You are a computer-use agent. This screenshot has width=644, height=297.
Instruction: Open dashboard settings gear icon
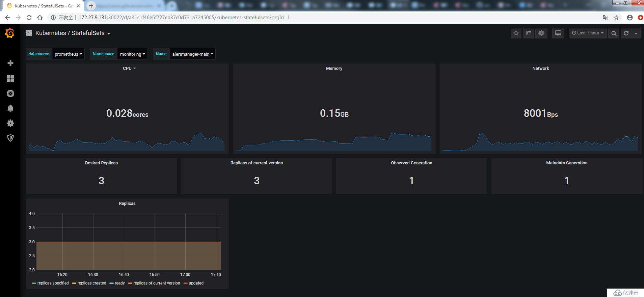click(541, 33)
